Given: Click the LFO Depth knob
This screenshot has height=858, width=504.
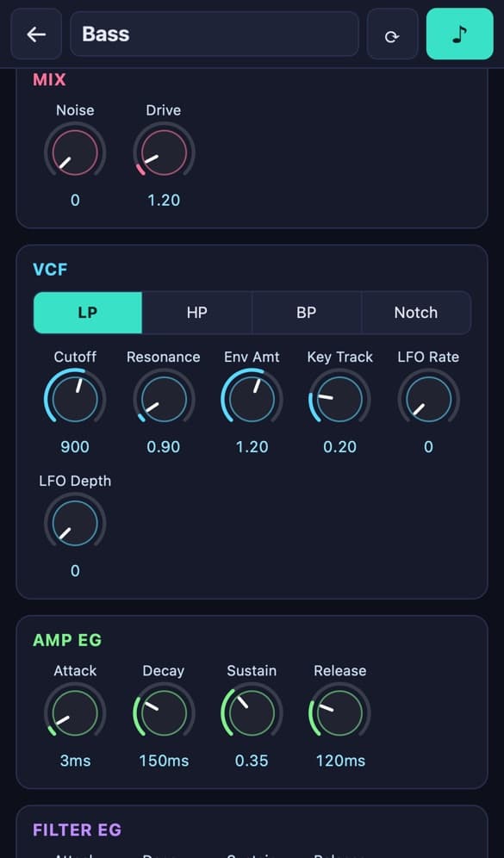Looking at the screenshot, I should [x=75, y=523].
